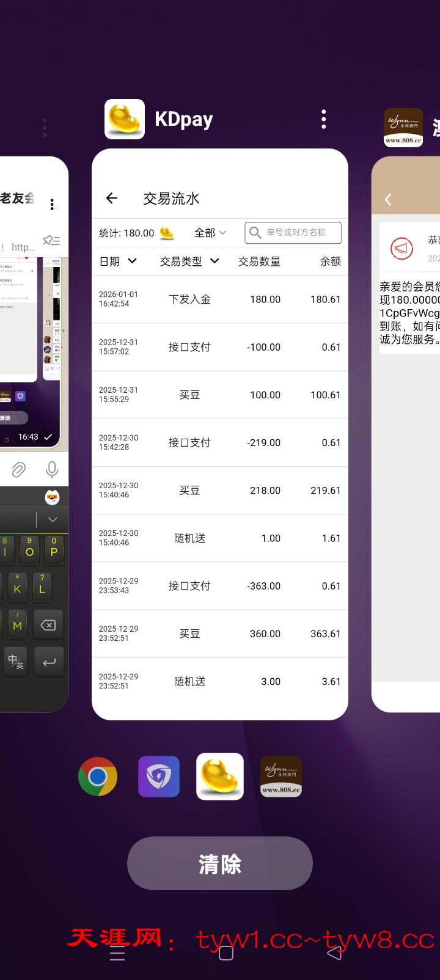Tap the paperclip attachment icon
The height and width of the screenshot is (980, 440).
[x=18, y=469]
